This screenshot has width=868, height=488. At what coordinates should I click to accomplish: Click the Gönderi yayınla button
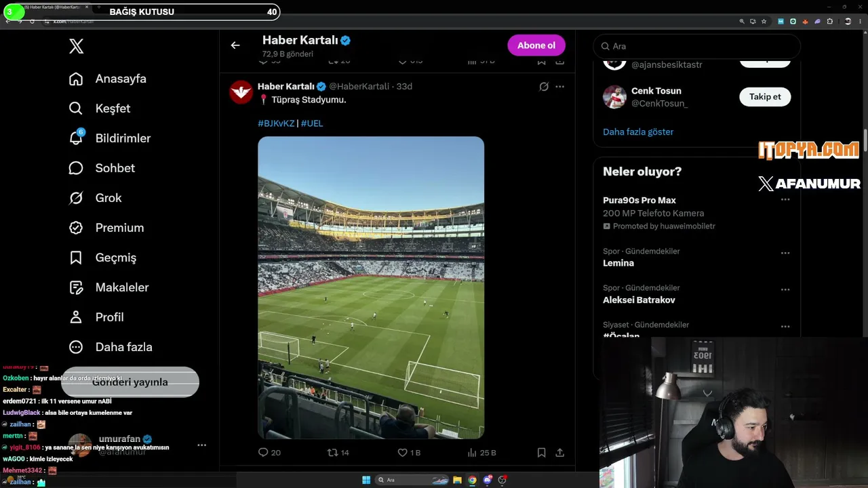130,382
